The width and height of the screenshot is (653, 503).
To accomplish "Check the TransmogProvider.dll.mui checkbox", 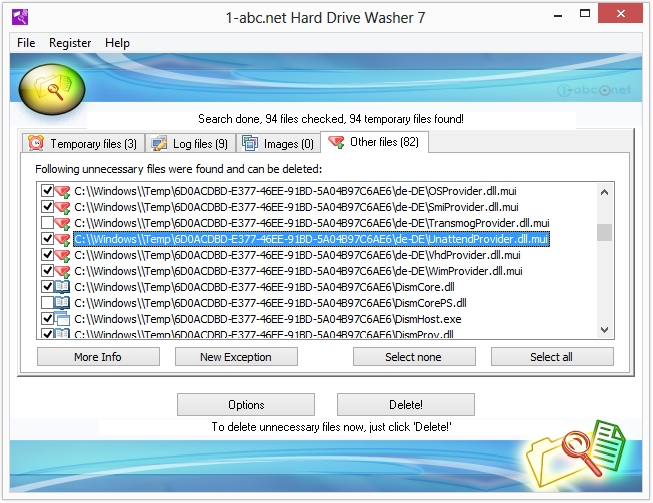I will click(46, 222).
